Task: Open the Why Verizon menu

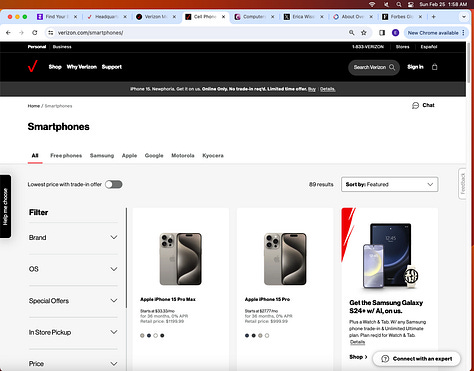Action: click(82, 67)
